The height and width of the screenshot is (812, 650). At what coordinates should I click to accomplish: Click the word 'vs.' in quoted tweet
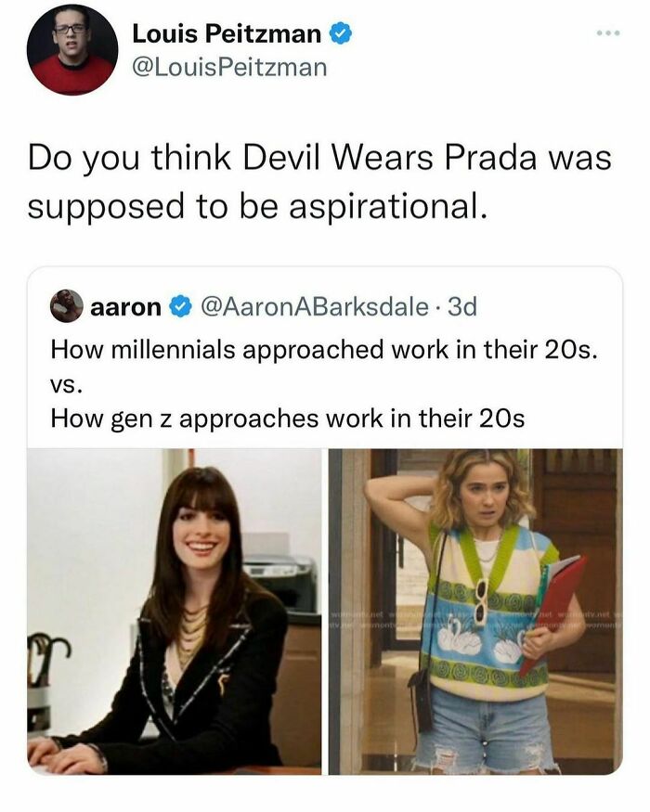(x=65, y=385)
